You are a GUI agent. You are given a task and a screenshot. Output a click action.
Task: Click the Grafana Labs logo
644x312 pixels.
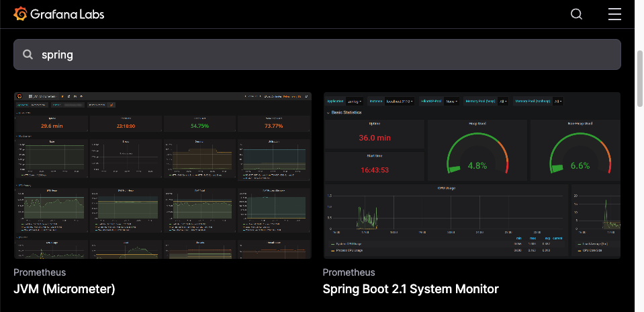tap(58, 14)
